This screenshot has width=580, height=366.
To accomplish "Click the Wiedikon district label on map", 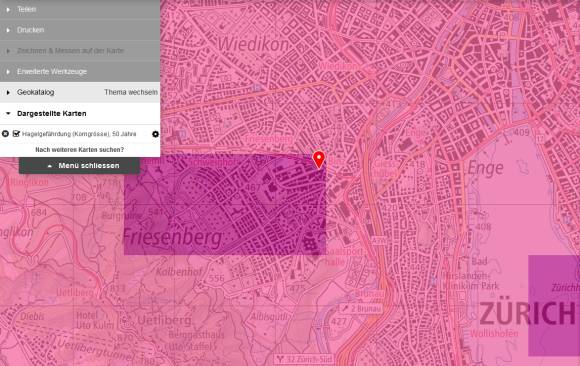I will click(253, 44).
